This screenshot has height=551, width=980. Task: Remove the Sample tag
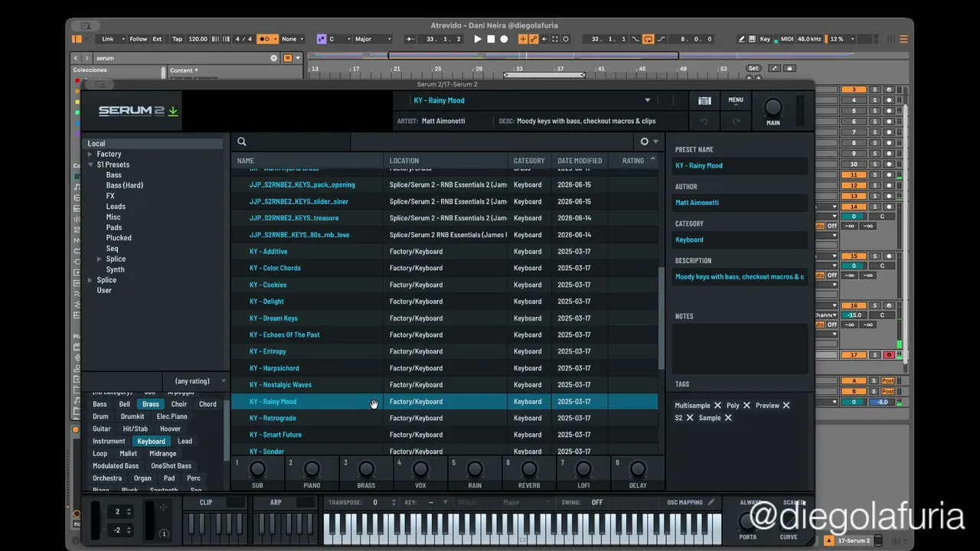point(728,418)
